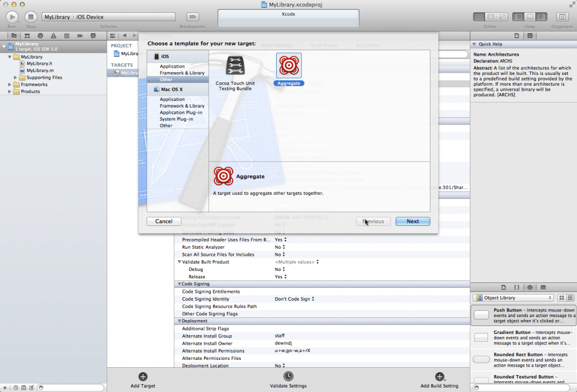The image size is (577, 392).
Task: Toggle the Breakpoints button
Action: [193, 17]
